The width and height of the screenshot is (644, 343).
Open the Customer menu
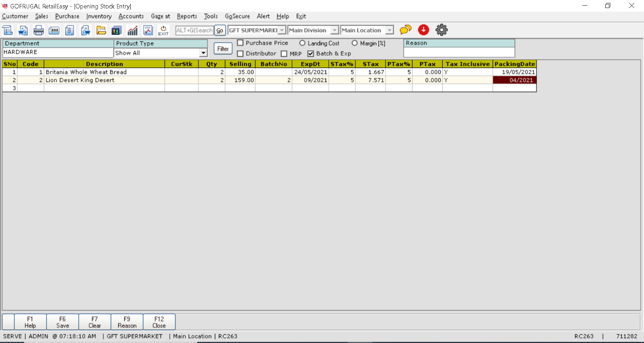point(15,16)
